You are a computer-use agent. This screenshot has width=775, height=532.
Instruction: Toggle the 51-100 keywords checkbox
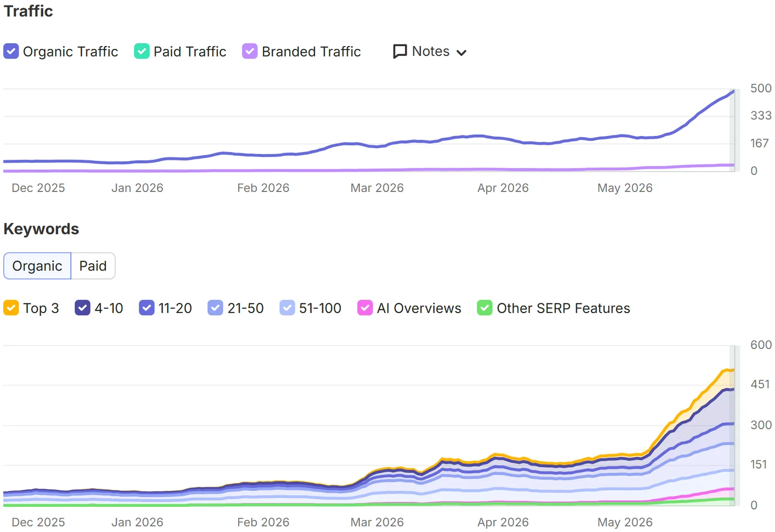pyautogui.click(x=287, y=308)
